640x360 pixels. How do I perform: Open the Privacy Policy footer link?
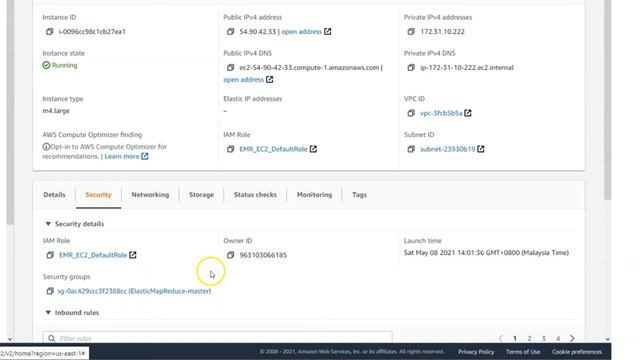click(x=476, y=352)
